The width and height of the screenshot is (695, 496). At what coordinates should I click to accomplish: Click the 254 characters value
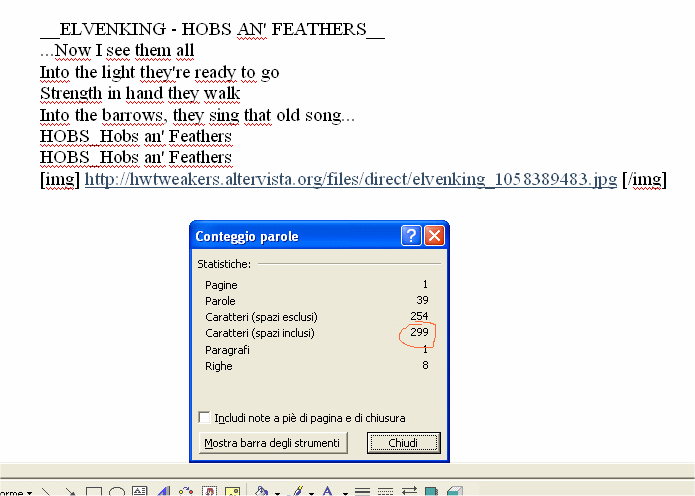coord(419,316)
